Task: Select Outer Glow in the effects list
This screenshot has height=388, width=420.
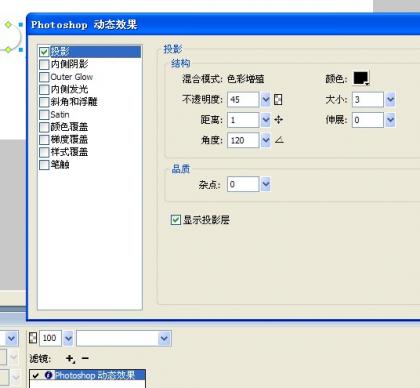Action: (x=72, y=77)
